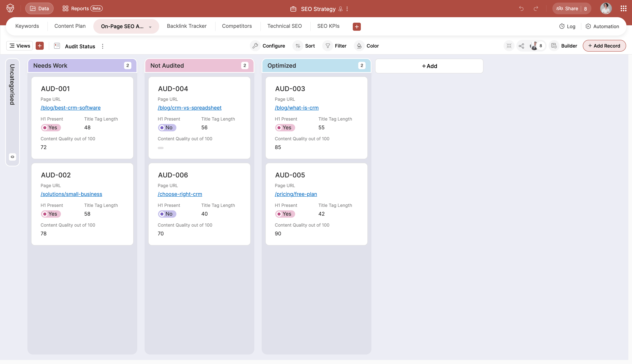Image resolution: width=632 pixels, height=364 pixels.
Task: Open /blog/best-crm-software link
Action: coord(70,108)
